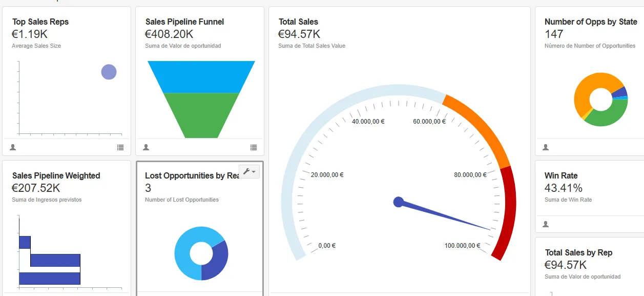Click the bubble in Top Sales Reps chart

pyautogui.click(x=109, y=72)
